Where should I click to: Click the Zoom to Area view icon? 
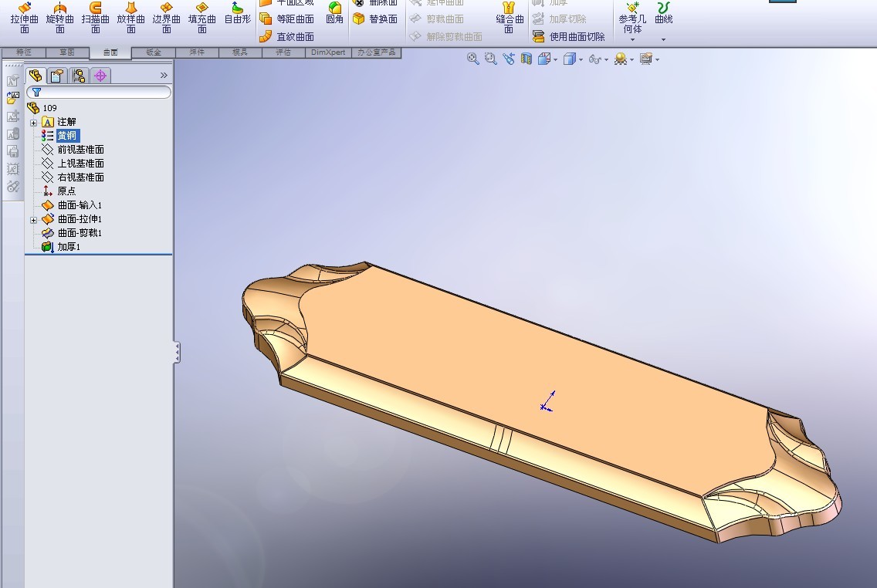click(x=491, y=59)
